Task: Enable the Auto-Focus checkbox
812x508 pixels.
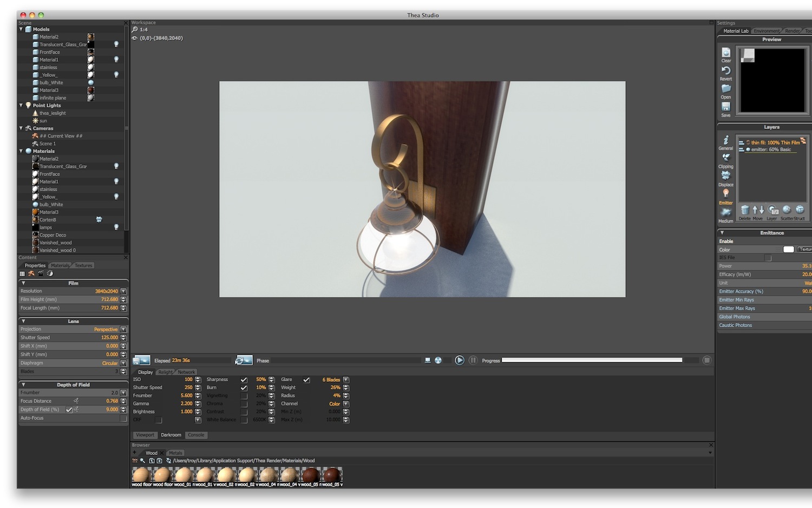Action: tap(123, 418)
